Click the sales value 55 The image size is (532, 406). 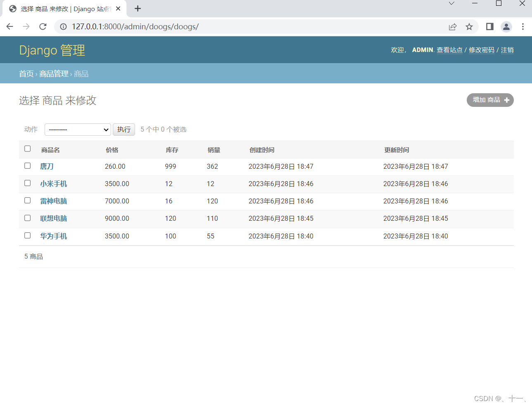pos(211,236)
